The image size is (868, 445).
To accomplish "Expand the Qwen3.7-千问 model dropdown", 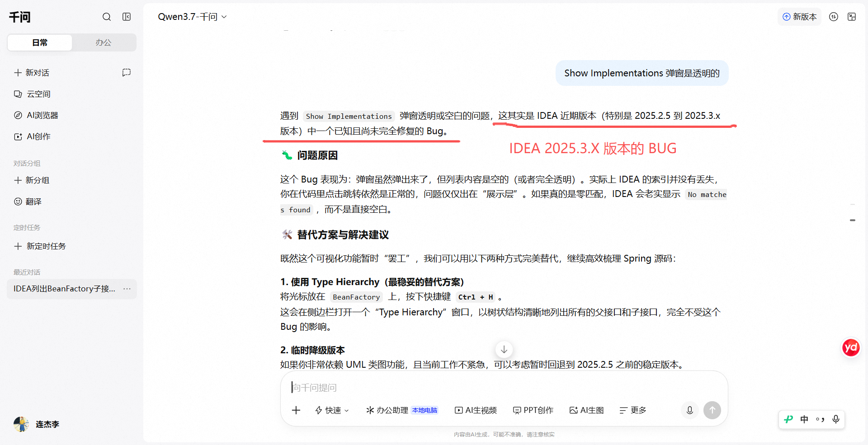I will (x=192, y=17).
